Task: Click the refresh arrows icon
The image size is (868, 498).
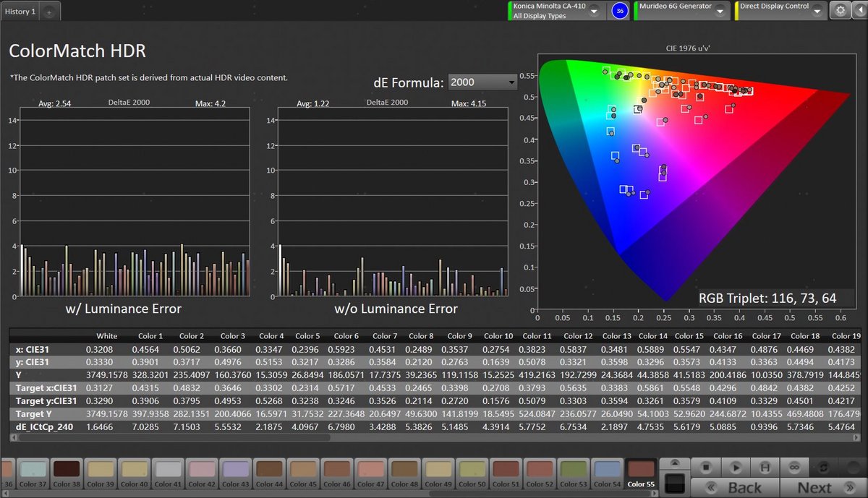Action: coord(822,468)
